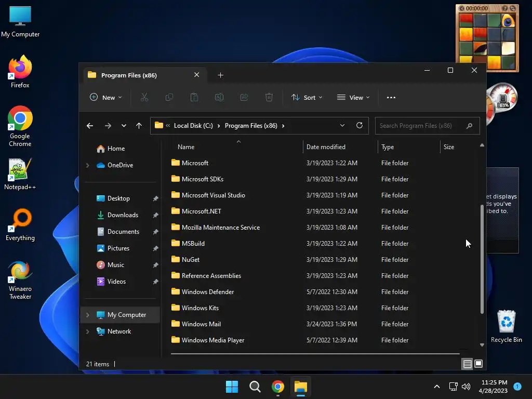Viewport: 532px width, 399px height.
Task: Click the Cut scissors icon in toolbar
Action: tap(144, 97)
